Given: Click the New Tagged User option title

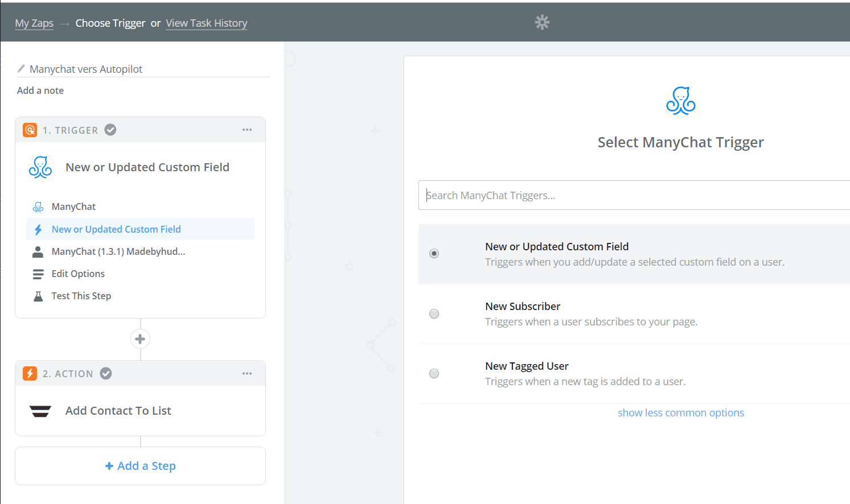Looking at the screenshot, I should coord(527,366).
